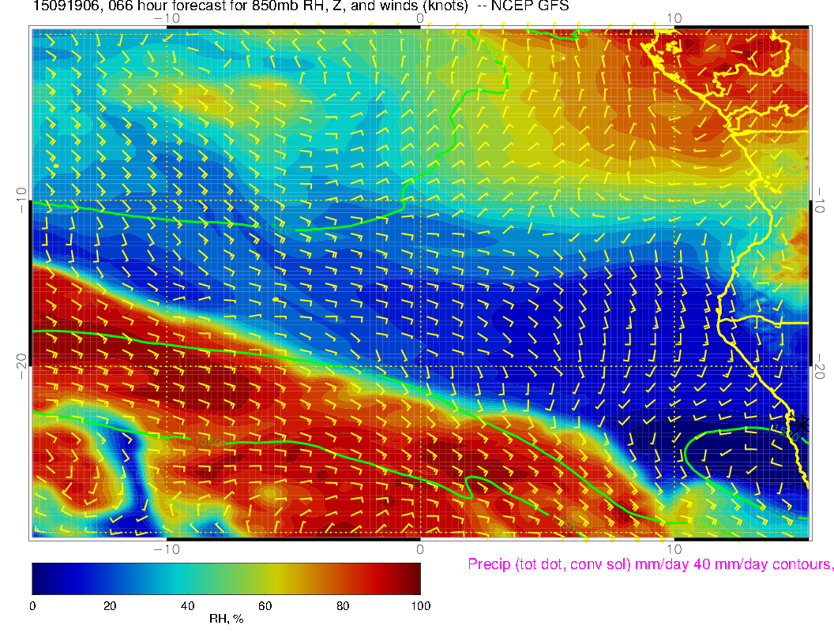Click the bottom axis longitude label -10
This screenshot has width=834, height=644.
click(x=166, y=548)
